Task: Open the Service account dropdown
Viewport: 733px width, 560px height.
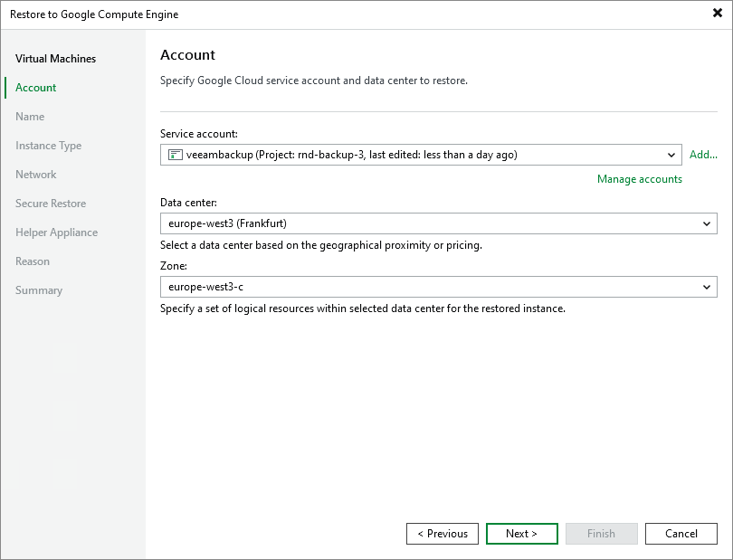Action: coord(672,155)
